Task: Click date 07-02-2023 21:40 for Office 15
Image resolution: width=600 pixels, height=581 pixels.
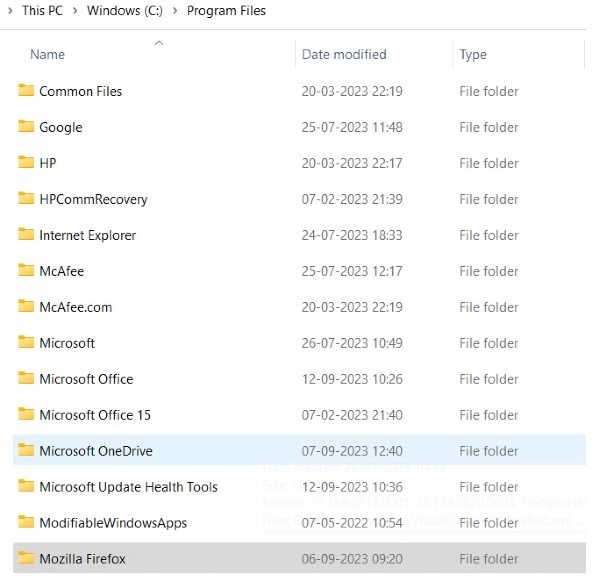Action: pos(352,415)
